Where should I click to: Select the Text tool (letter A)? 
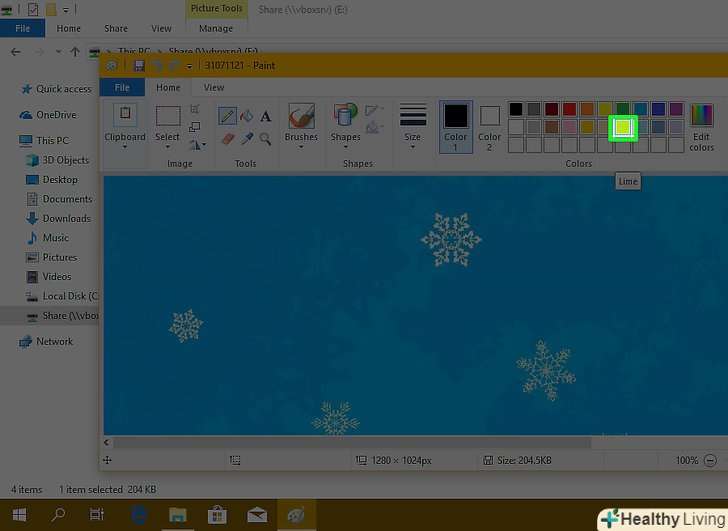tap(266, 116)
